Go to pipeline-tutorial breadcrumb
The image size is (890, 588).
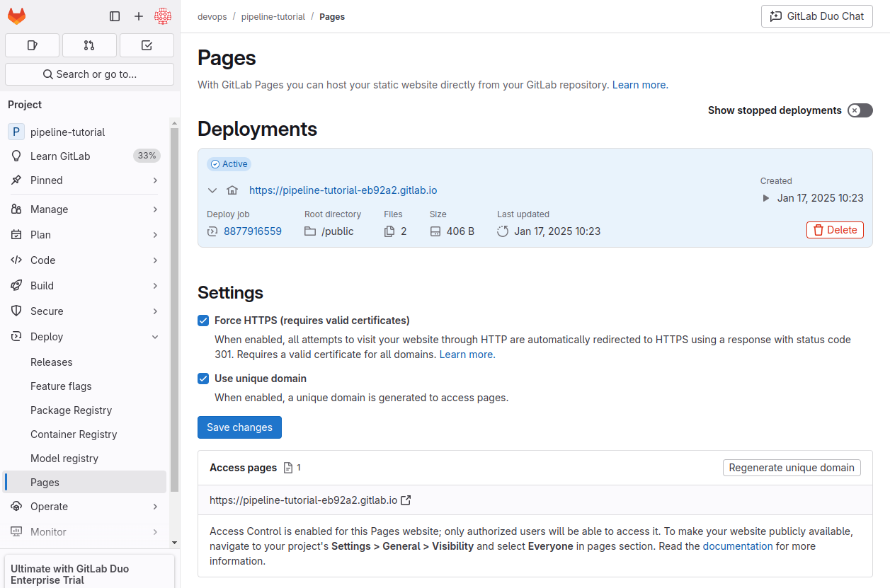pyautogui.click(x=273, y=16)
